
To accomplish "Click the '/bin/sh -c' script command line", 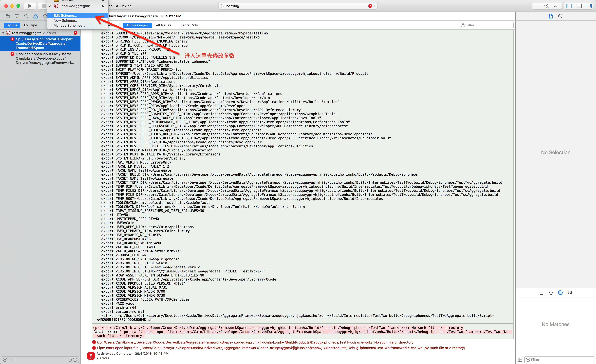I will click(295, 318).
